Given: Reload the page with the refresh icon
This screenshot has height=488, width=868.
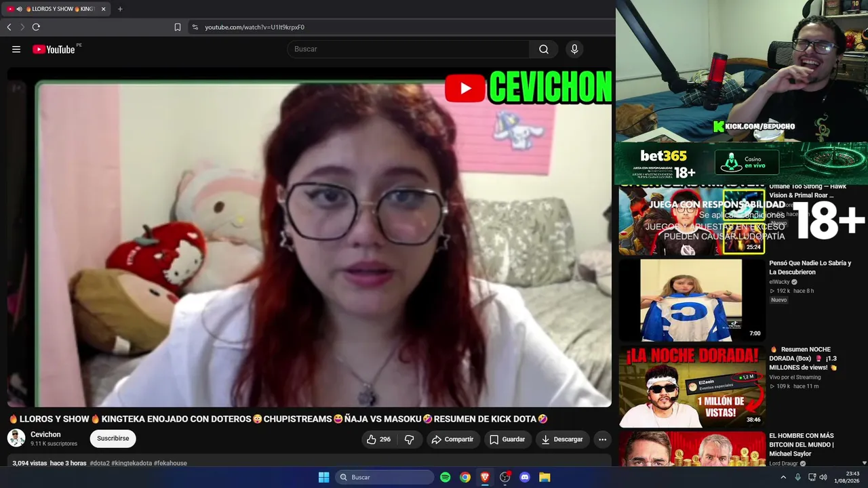Looking at the screenshot, I should point(36,27).
